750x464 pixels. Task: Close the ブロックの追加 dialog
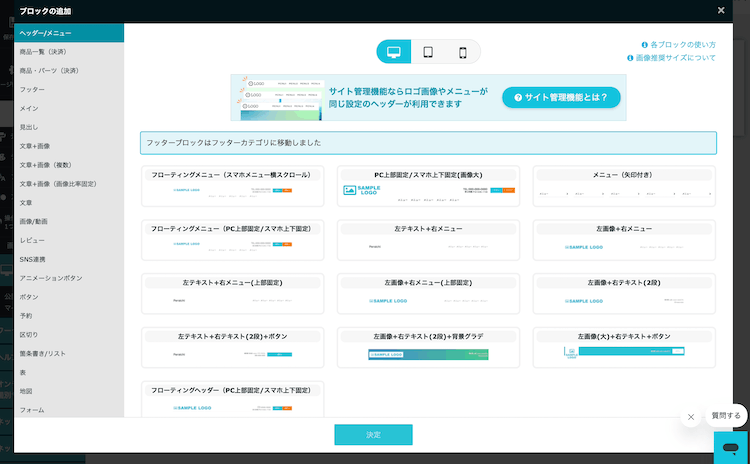coord(721,10)
